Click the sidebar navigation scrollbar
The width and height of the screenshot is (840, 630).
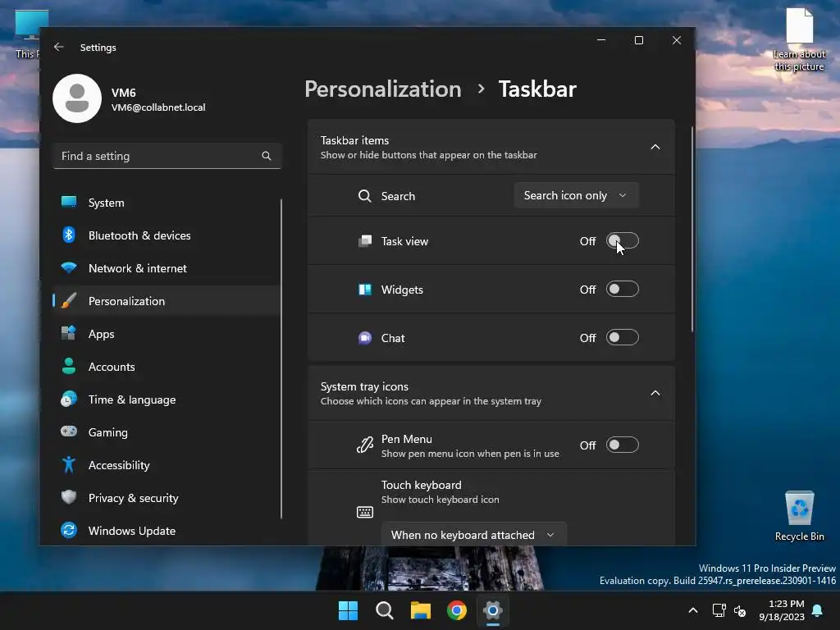(x=281, y=359)
